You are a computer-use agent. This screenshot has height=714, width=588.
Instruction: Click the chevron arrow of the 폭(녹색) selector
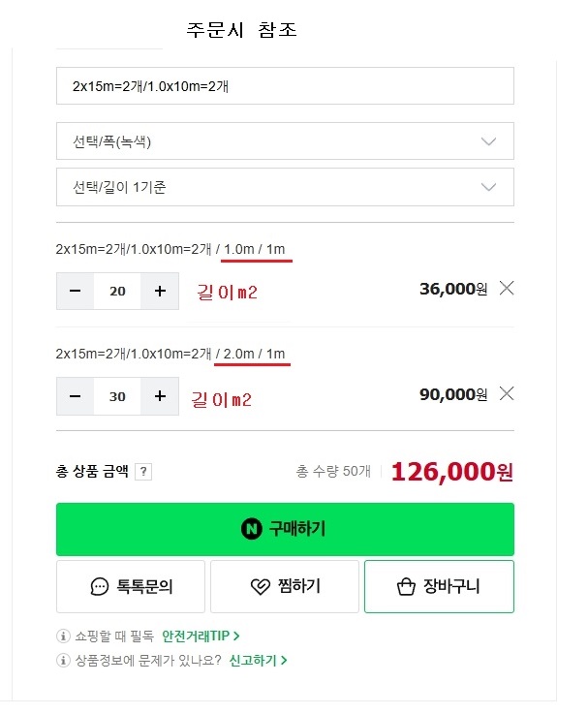click(489, 141)
